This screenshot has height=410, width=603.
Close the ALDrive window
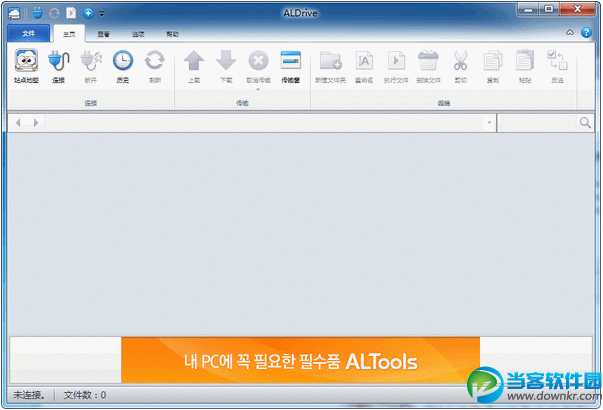[577, 9]
